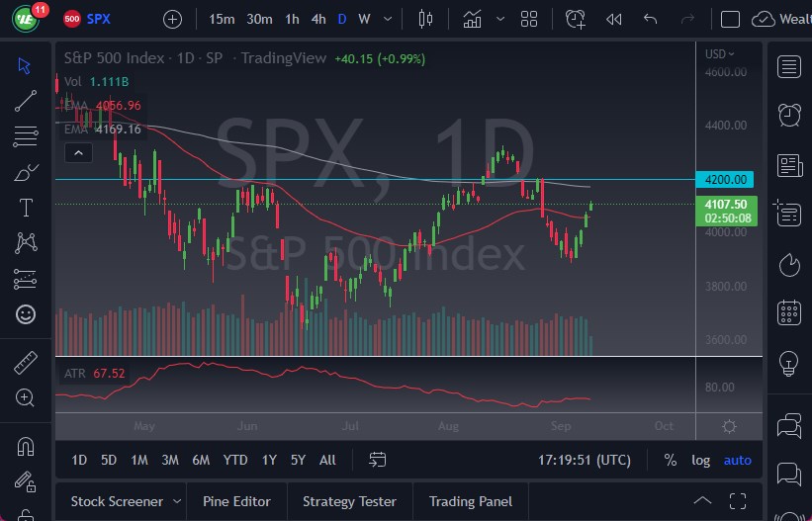Open the data window panel in sidebar

787,213
